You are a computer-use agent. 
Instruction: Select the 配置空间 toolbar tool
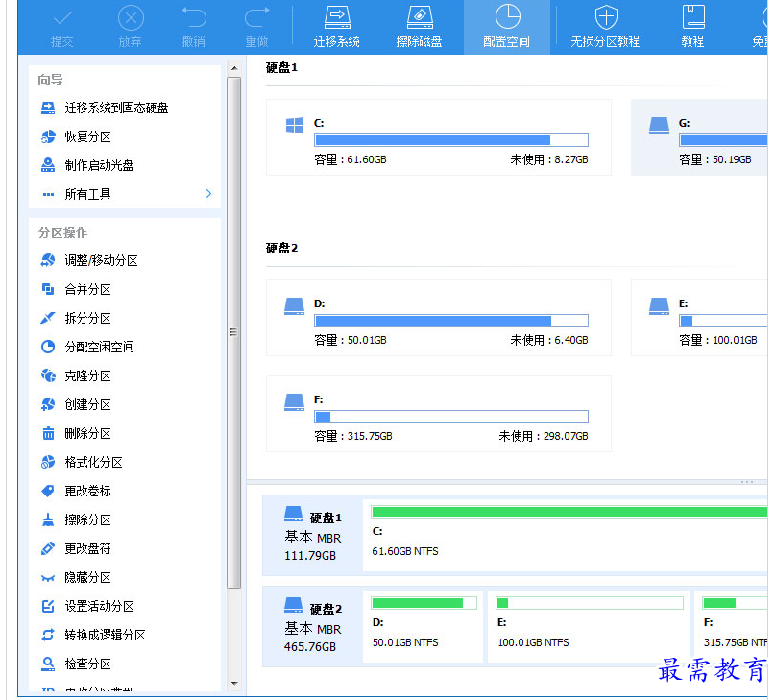click(x=507, y=27)
